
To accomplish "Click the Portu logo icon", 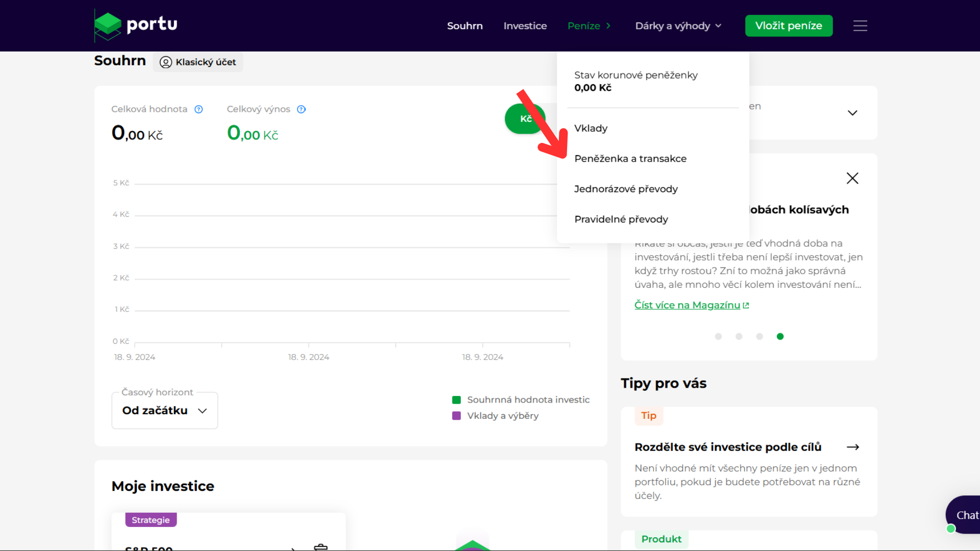I will (x=108, y=25).
